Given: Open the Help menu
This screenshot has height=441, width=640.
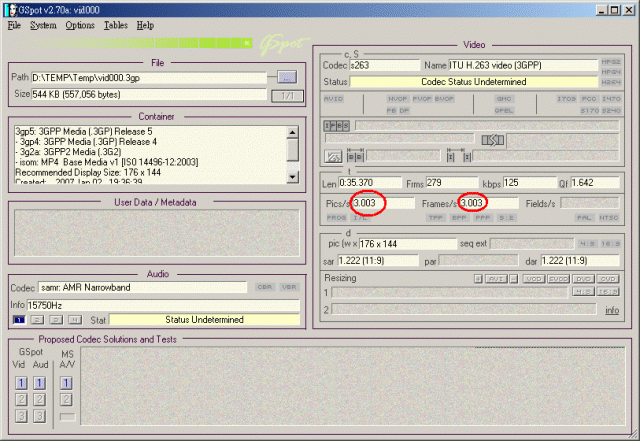Looking at the screenshot, I should [x=145, y=25].
